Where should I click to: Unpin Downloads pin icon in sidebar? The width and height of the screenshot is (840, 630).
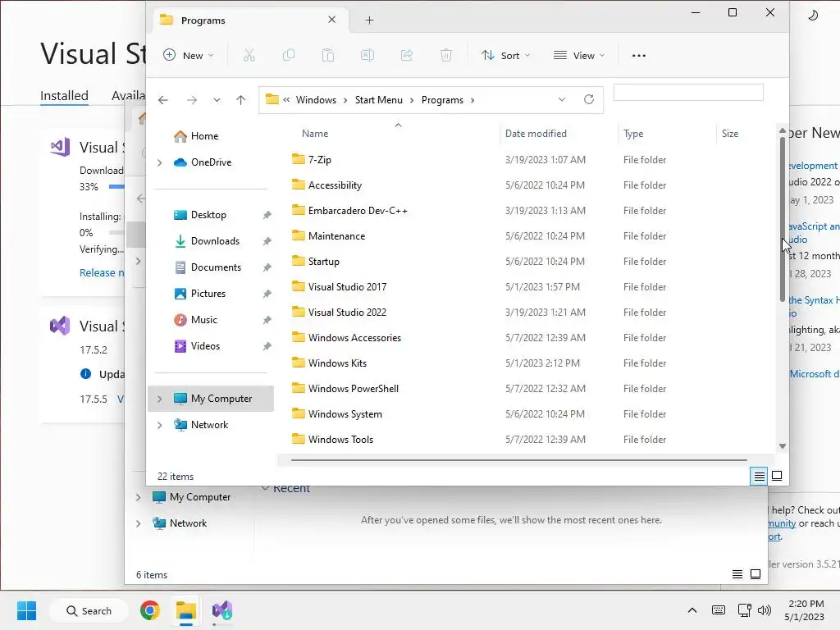coord(267,242)
